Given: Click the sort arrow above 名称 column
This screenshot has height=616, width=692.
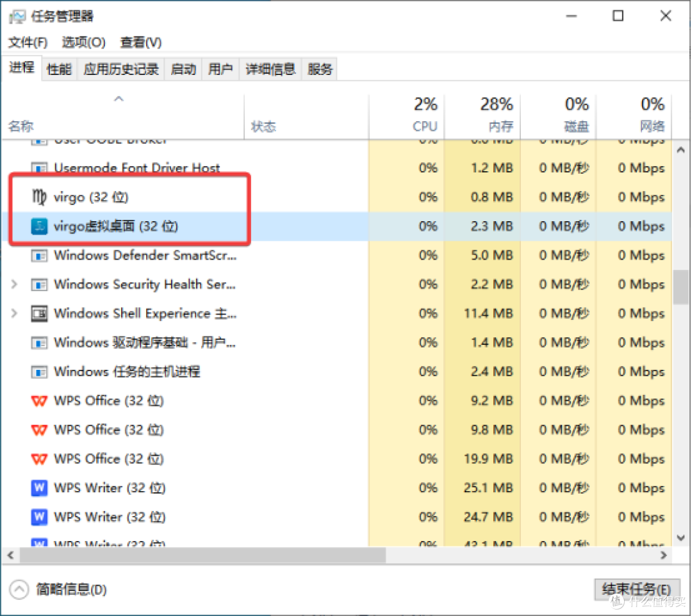Looking at the screenshot, I should coord(119,99).
